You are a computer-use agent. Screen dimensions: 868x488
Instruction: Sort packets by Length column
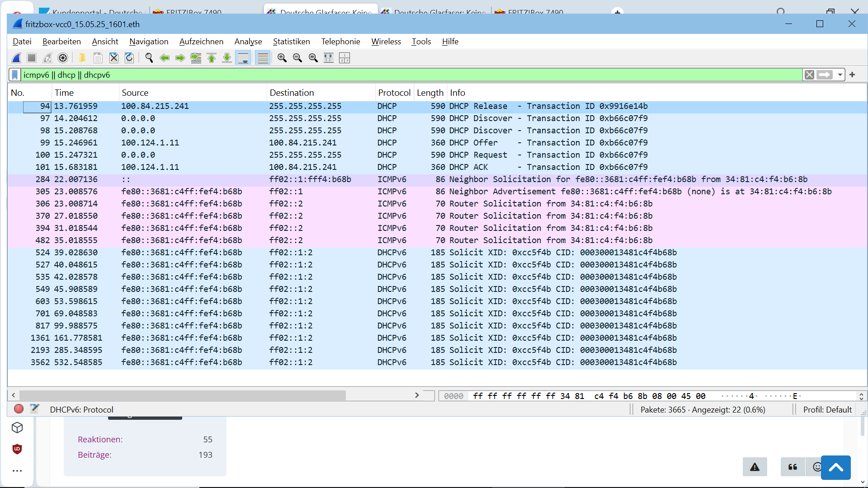click(x=431, y=93)
